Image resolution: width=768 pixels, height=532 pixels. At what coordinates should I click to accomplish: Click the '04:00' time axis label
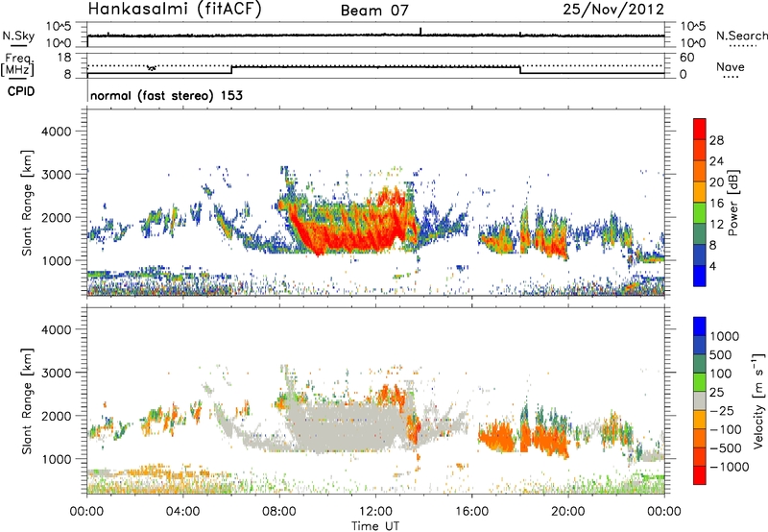(182, 512)
